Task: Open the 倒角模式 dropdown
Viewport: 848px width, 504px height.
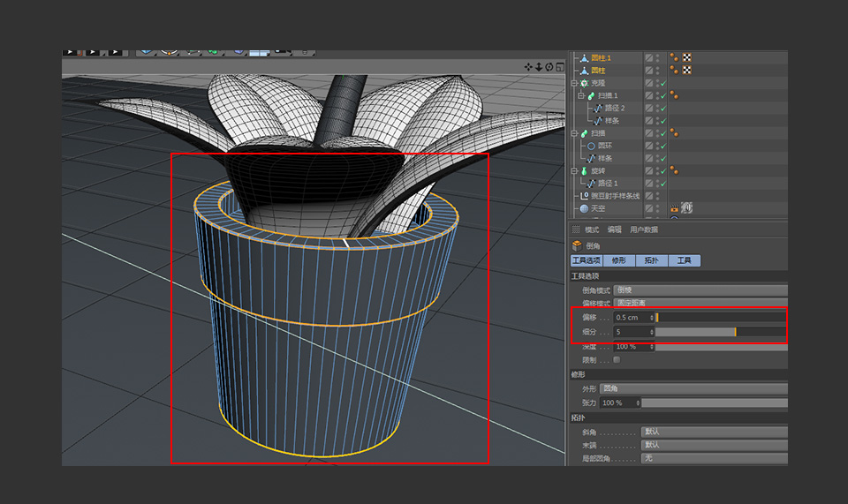Action: [x=700, y=290]
